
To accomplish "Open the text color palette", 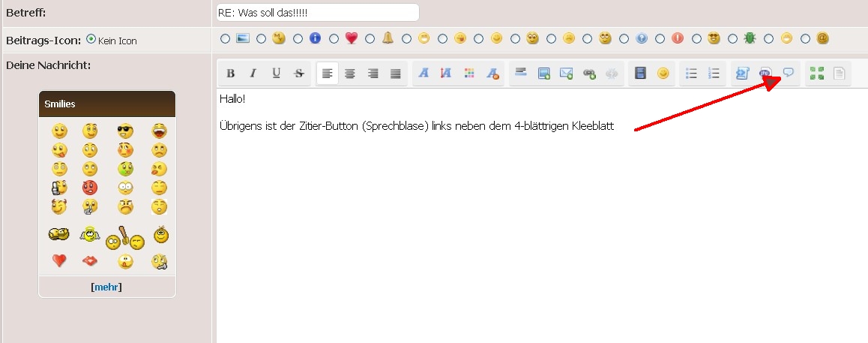I will pos(469,74).
